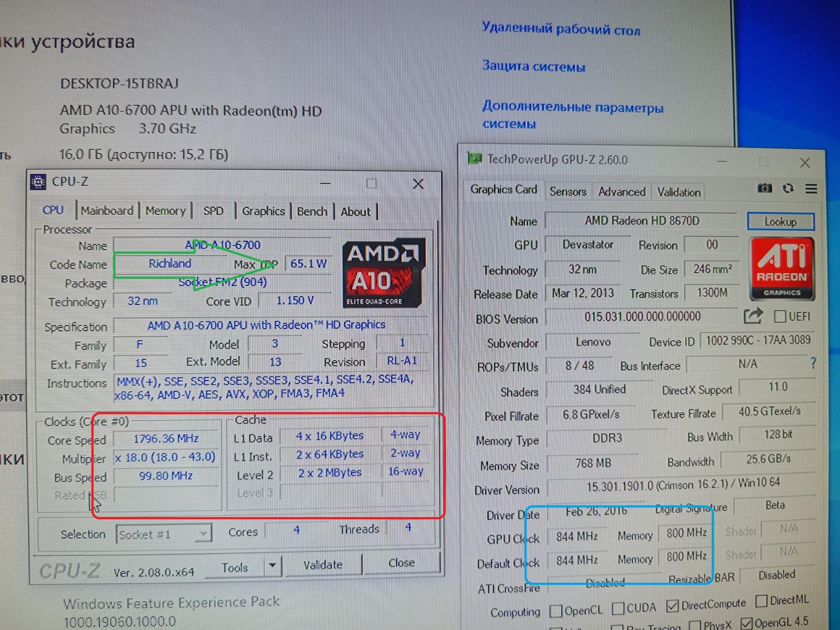
Task: Close the GPU-Z window
Action: [805, 163]
